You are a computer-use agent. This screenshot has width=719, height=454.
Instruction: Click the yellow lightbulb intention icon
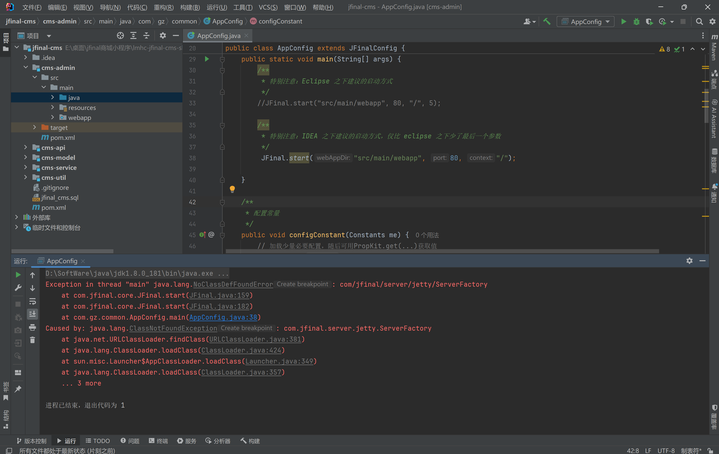point(231,188)
